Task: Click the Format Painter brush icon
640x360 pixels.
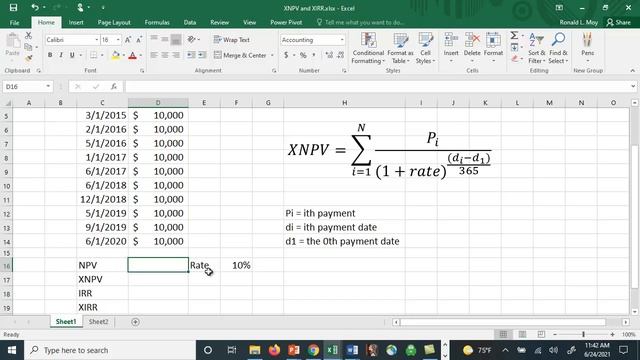Action: 28,58
